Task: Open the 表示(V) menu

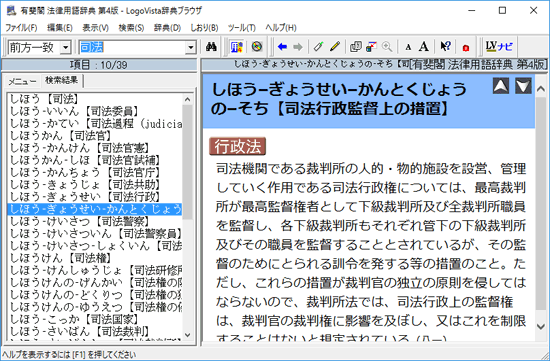Action: [x=95, y=28]
